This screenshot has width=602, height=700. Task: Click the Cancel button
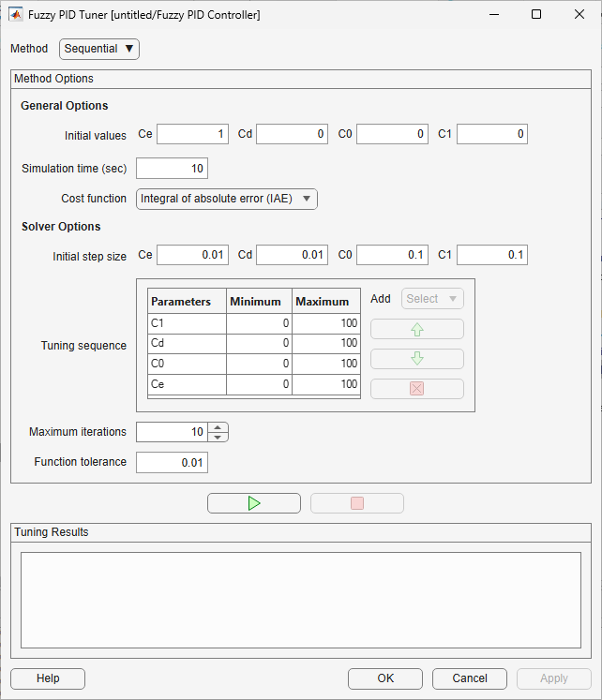pyautogui.click(x=470, y=678)
